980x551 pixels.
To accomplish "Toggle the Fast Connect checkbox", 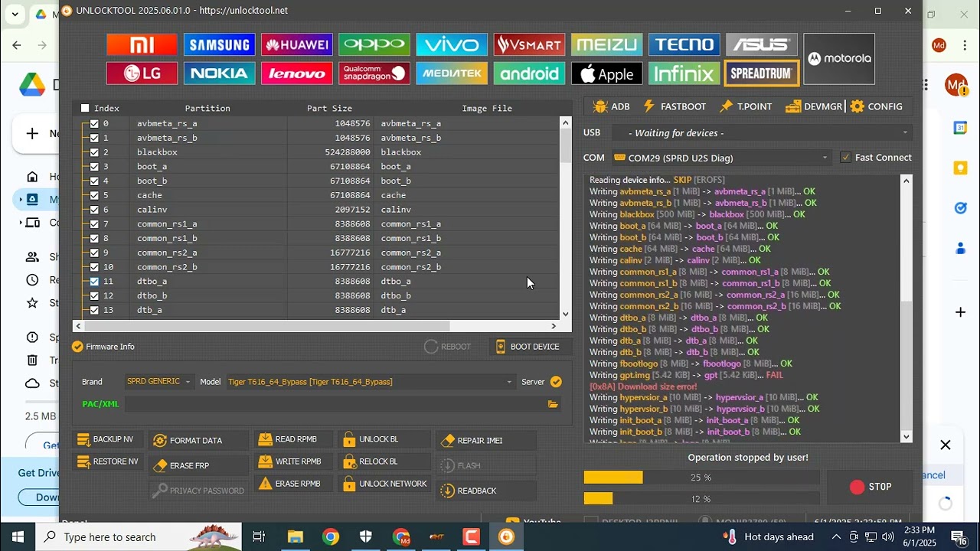I will click(x=845, y=158).
